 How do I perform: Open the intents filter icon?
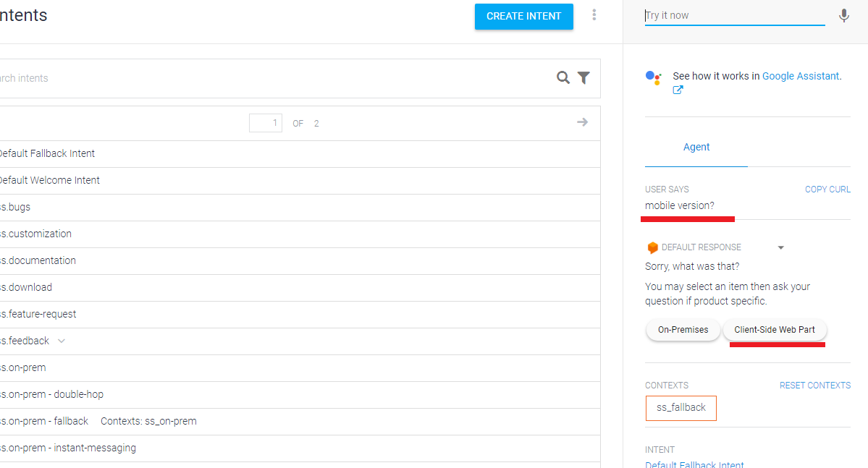coord(583,78)
